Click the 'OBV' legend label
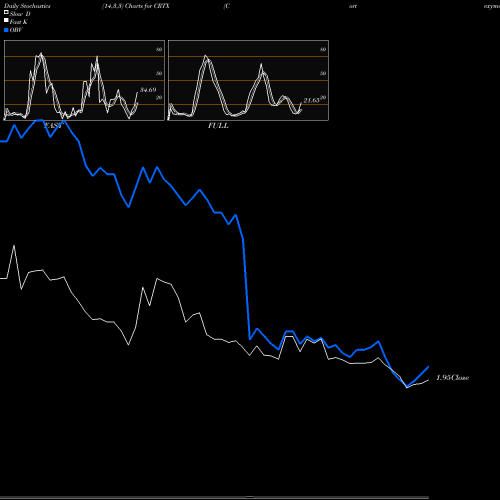 pyautogui.click(x=16, y=30)
